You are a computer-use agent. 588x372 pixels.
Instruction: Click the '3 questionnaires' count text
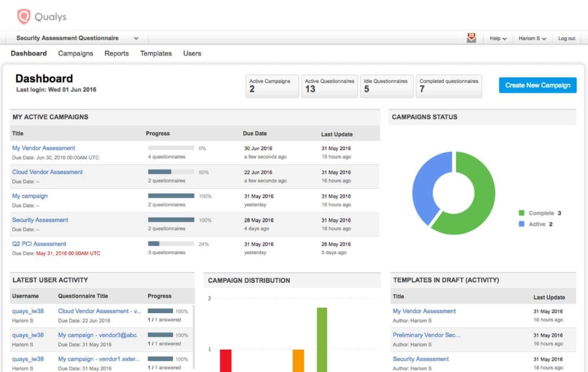(166, 253)
